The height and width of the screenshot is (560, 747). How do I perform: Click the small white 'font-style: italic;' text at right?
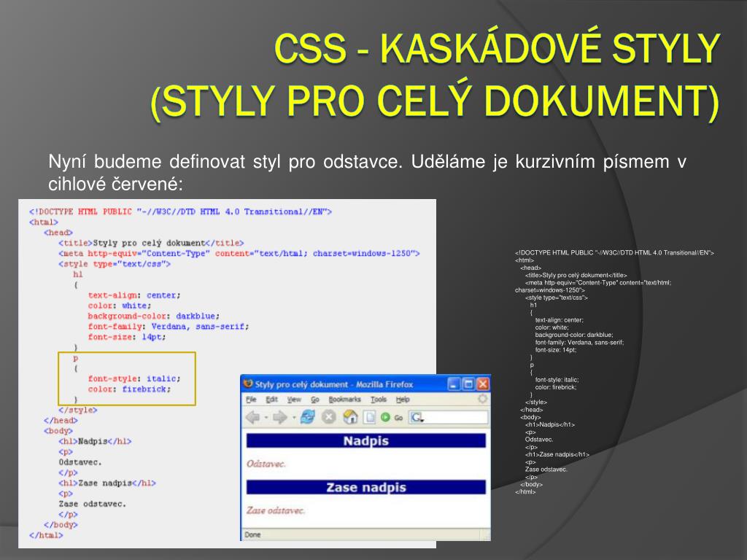point(557,380)
